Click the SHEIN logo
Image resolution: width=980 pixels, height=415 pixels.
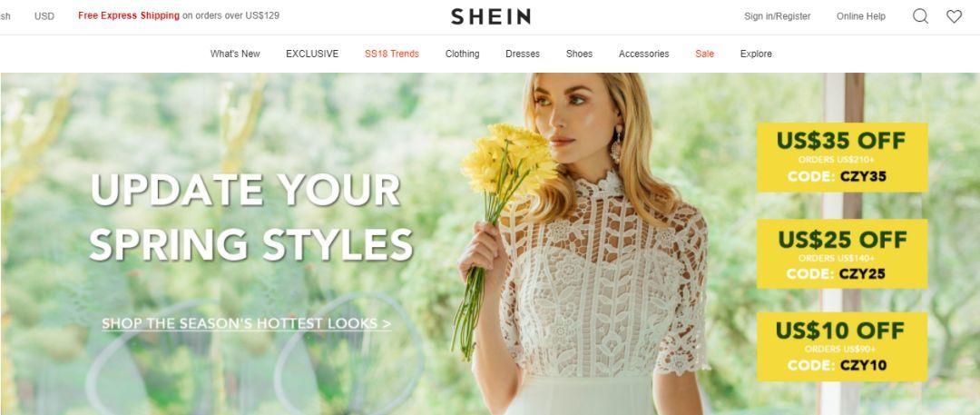tap(491, 16)
